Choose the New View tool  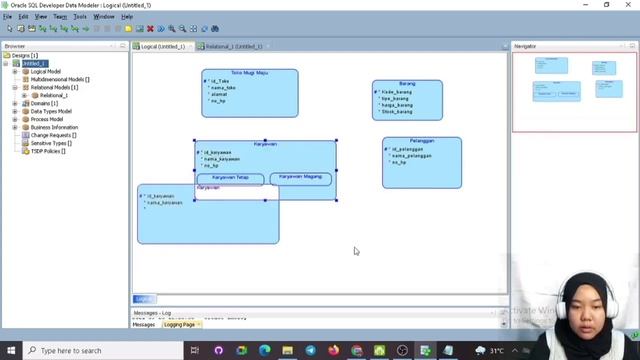(31, 29)
